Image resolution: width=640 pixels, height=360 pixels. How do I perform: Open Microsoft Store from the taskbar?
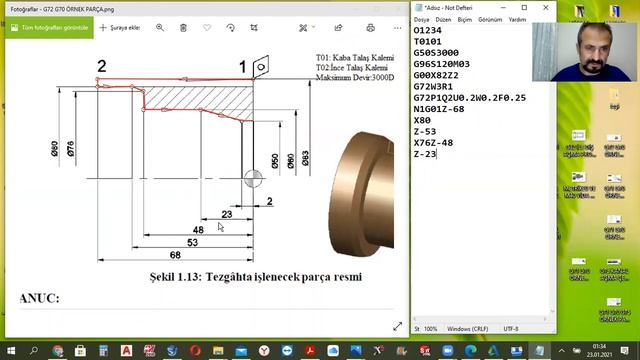click(80, 351)
